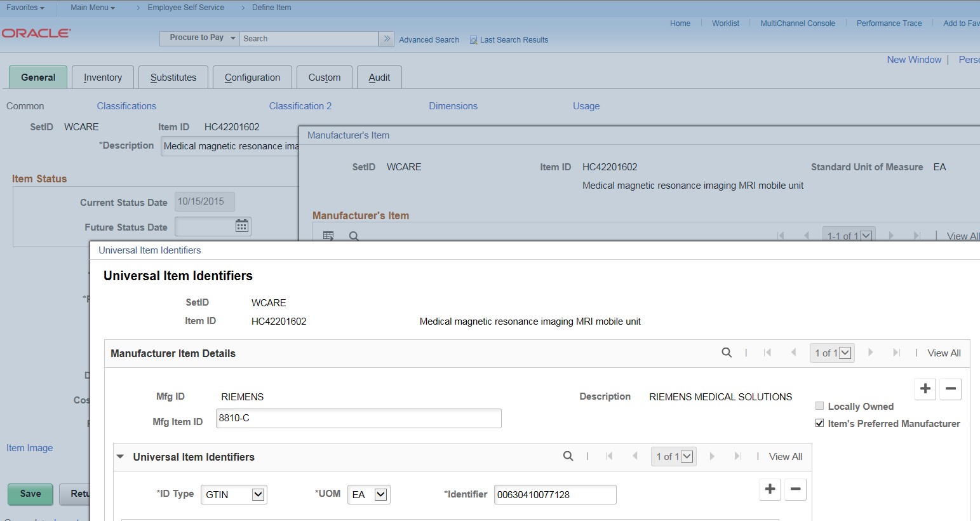980x521 pixels.
Task: Click the Last Search Results icon
Action: click(473, 40)
